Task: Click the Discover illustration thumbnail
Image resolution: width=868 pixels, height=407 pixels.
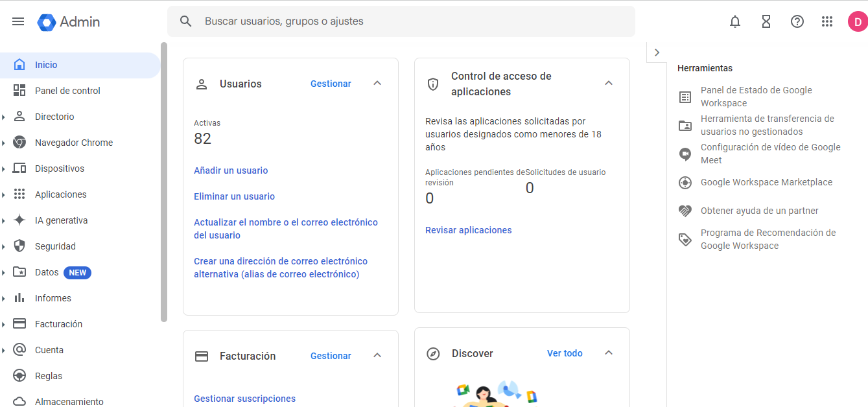Action: (x=497, y=393)
